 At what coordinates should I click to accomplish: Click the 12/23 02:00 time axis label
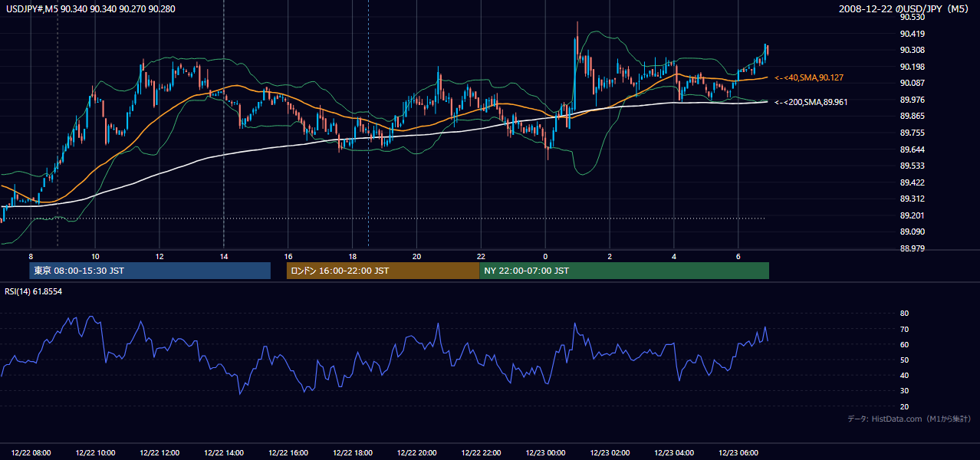(x=610, y=453)
